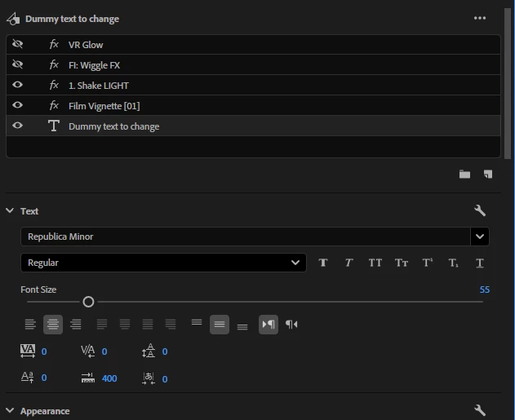Screen dimensions: 515x420
Task: Select the Film Vignette [01] row
Action: click(253, 105)
